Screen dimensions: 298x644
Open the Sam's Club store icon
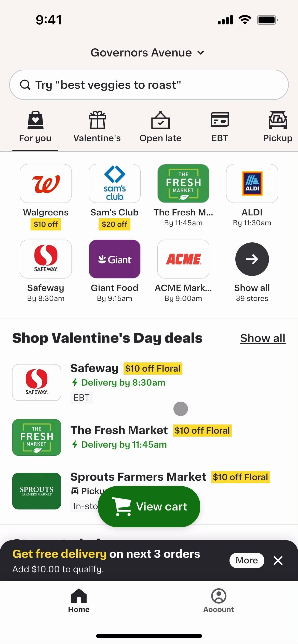(115, 183)
